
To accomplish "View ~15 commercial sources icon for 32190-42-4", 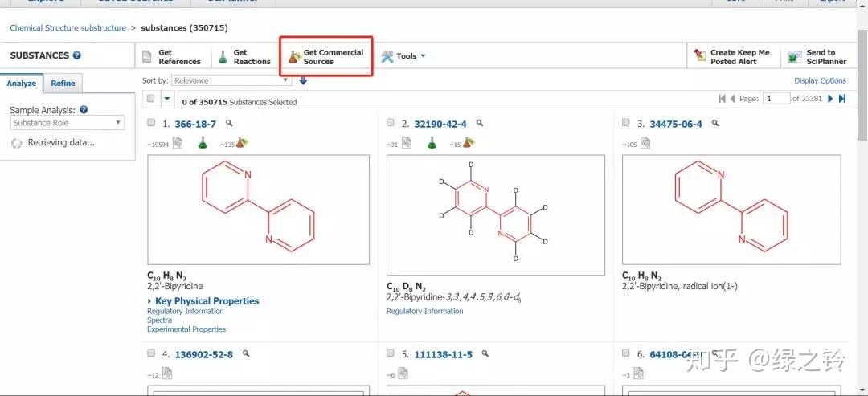I will tap(469, 143).
